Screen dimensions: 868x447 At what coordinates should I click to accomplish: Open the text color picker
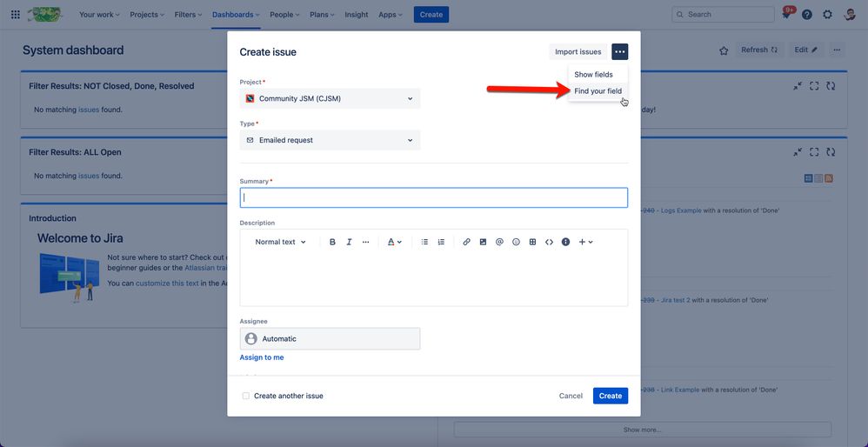[394, 242]
